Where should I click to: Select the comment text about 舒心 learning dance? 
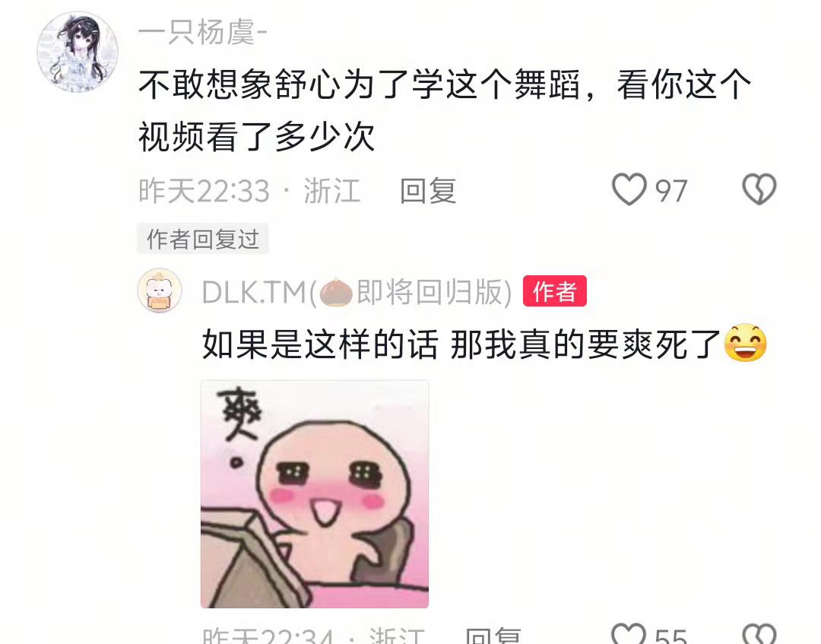tap(445, 110)
